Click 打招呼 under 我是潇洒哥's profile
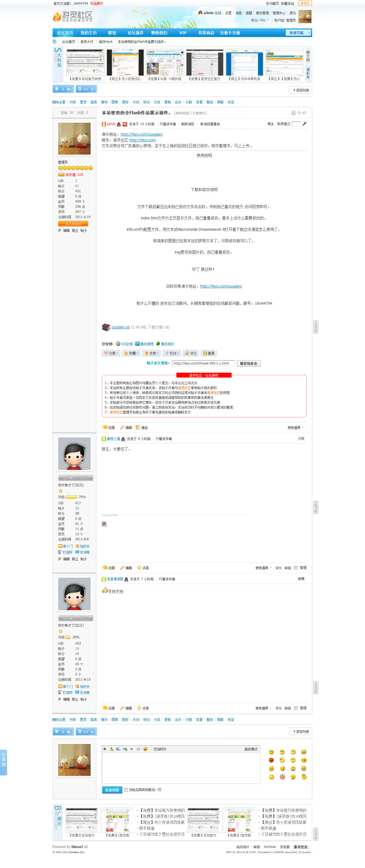365x868 pixels. tap(66, 693)
